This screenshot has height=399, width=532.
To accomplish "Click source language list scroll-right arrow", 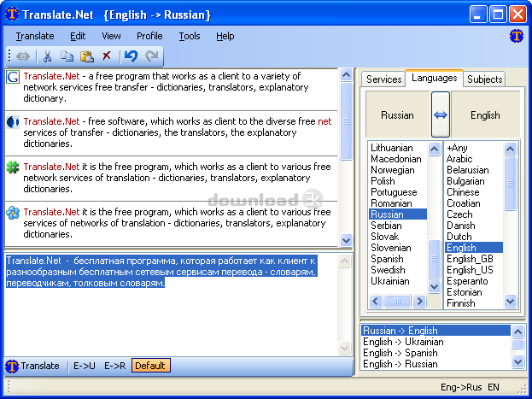I will [x=419, y=301].
